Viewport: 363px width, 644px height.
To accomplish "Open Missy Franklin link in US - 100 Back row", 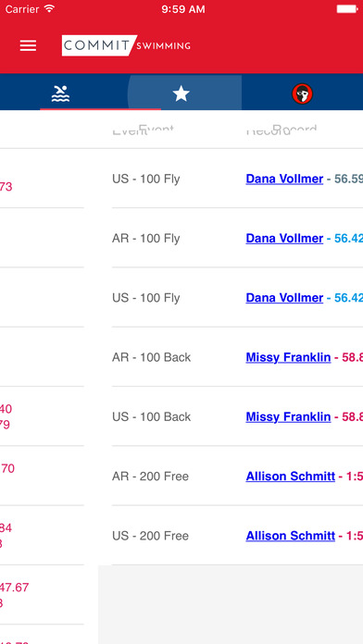I will point(288,417).
